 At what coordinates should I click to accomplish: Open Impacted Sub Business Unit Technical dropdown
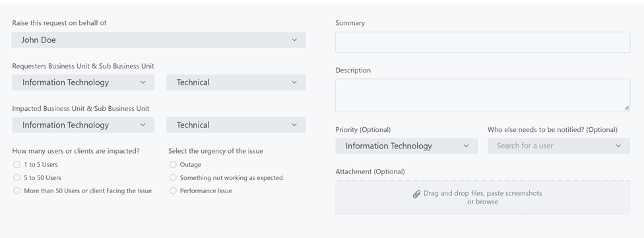pos(236,125)
